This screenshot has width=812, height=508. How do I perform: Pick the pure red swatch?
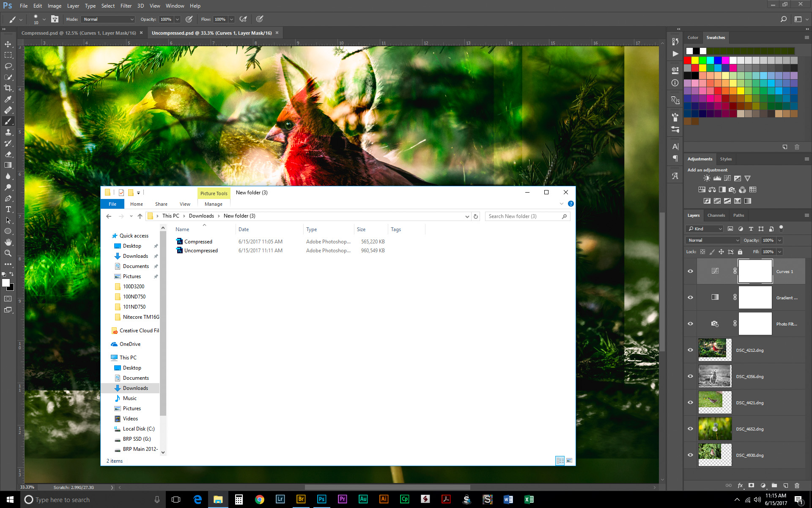pyautogui.click(x=687, y=61)
